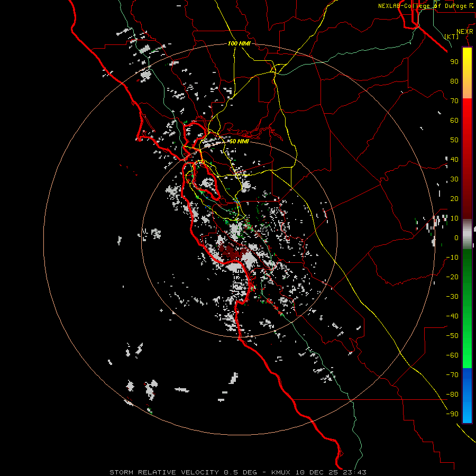Click the 90 value on velocity scale
This screenshot has height=476, width=476.
pyautogui.click(x=454, y=62)
